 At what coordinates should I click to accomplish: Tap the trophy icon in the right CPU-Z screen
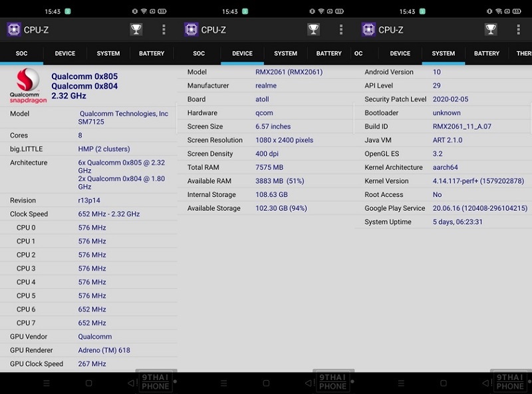(491, 29)
